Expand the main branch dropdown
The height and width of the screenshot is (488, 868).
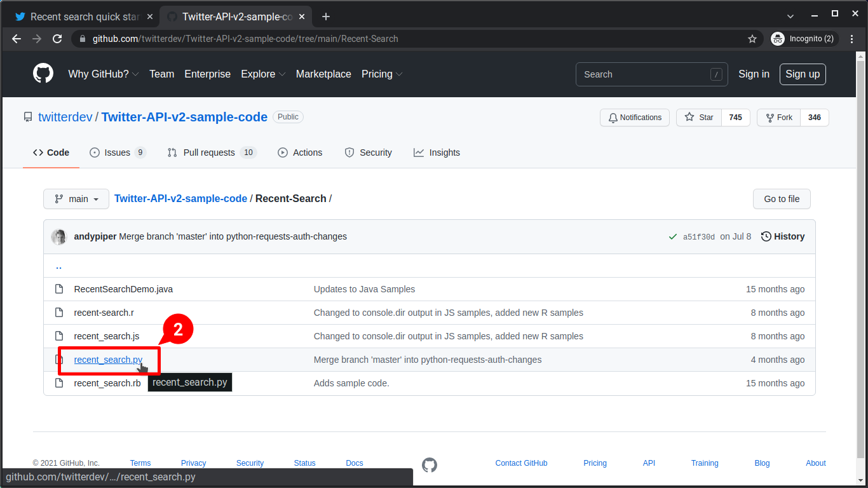tap(76, 199)
